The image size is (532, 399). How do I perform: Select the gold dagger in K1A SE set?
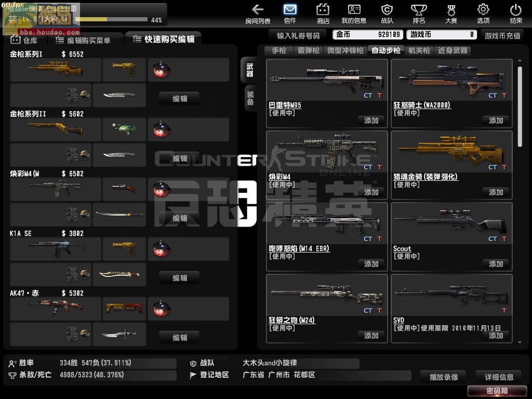(x=119, y=274)
